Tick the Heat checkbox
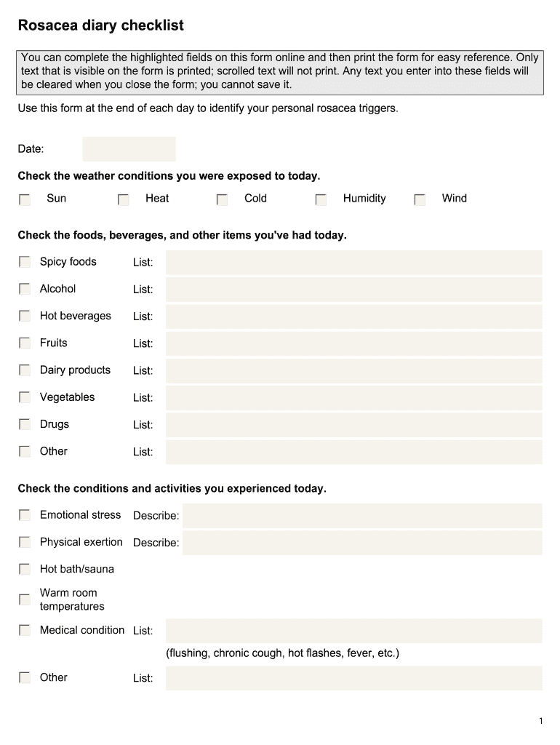560x745 pixels. 124,199
